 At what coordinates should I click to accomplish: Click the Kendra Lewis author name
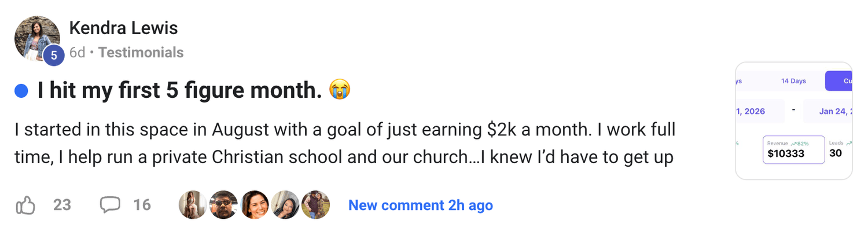[x=123, y=28]
